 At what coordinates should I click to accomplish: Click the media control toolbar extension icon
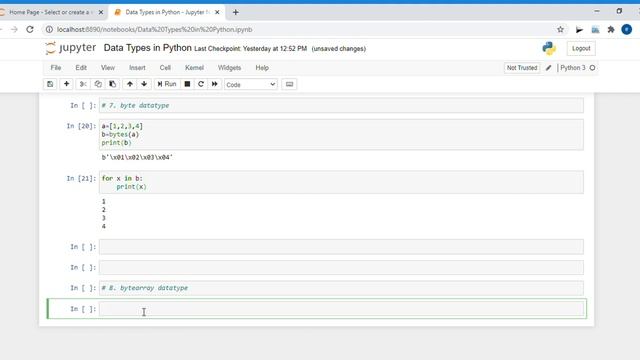tap(579, 29)
